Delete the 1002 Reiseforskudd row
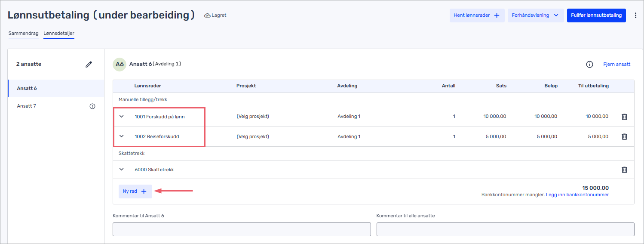Screen dimensions: 644x244 (624, 136)
